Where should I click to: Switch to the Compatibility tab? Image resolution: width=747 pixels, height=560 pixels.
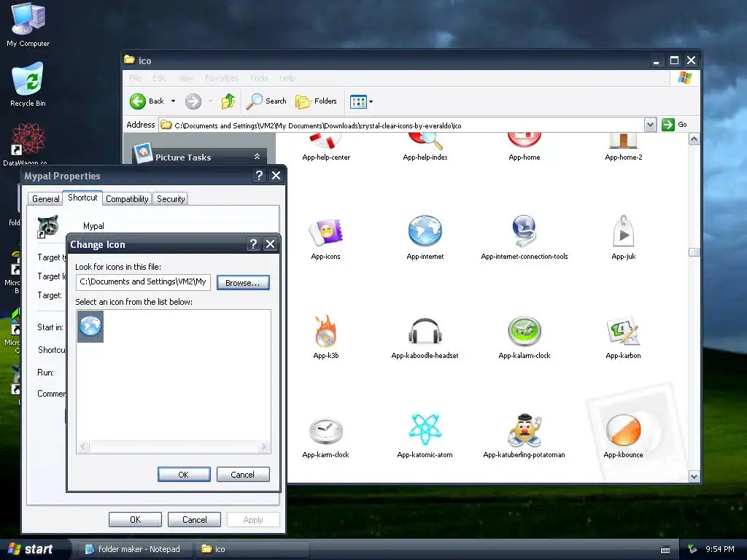pos(127,199)
